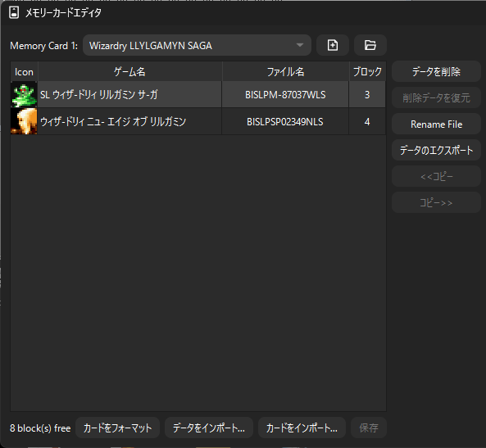Click the BISLPM-87037WLS file name cell

[285, 94]
